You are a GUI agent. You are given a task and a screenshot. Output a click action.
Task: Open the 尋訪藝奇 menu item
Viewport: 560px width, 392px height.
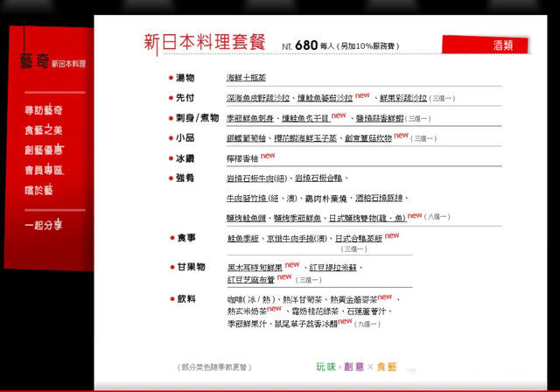(x=43, y=111)
